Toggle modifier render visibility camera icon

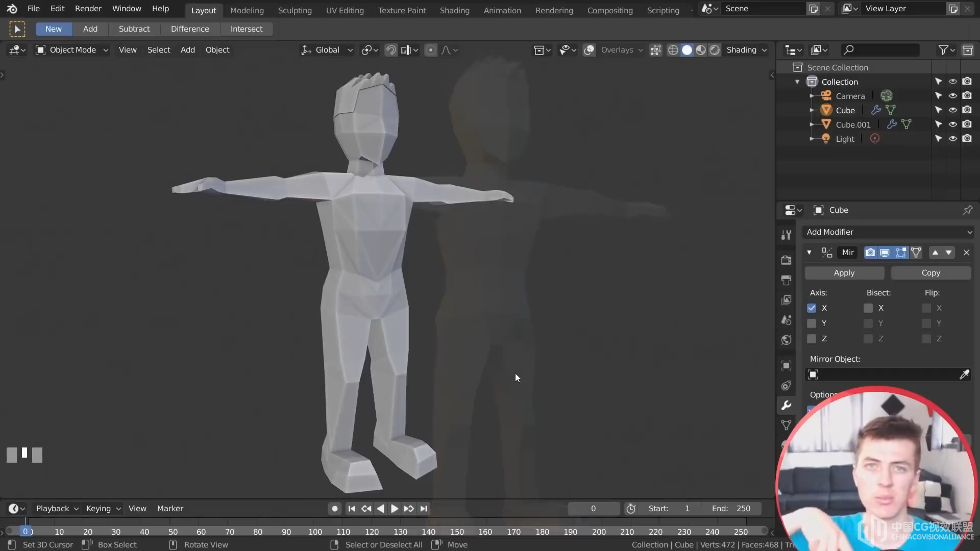tap(870, 253)
